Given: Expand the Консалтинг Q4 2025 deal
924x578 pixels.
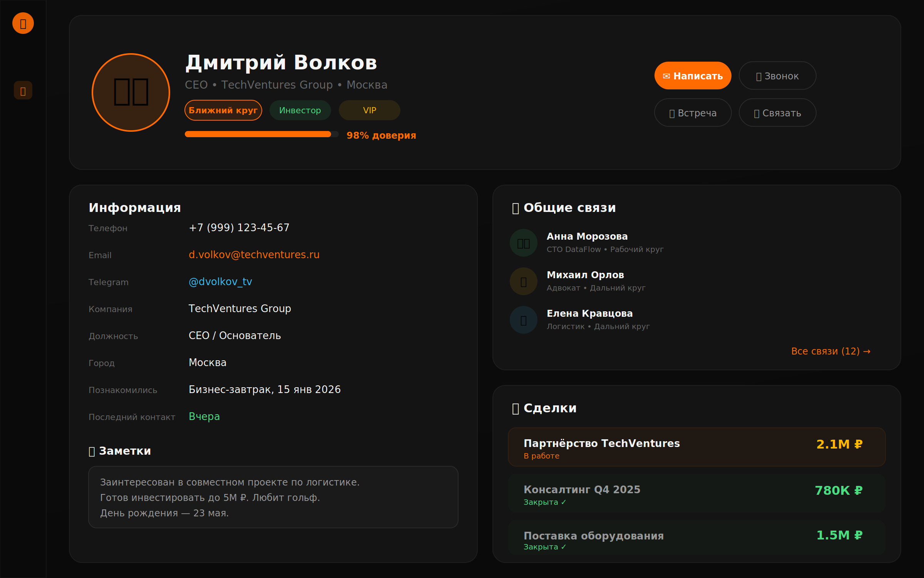Looking at the screenshot, I should pos(697,494).
